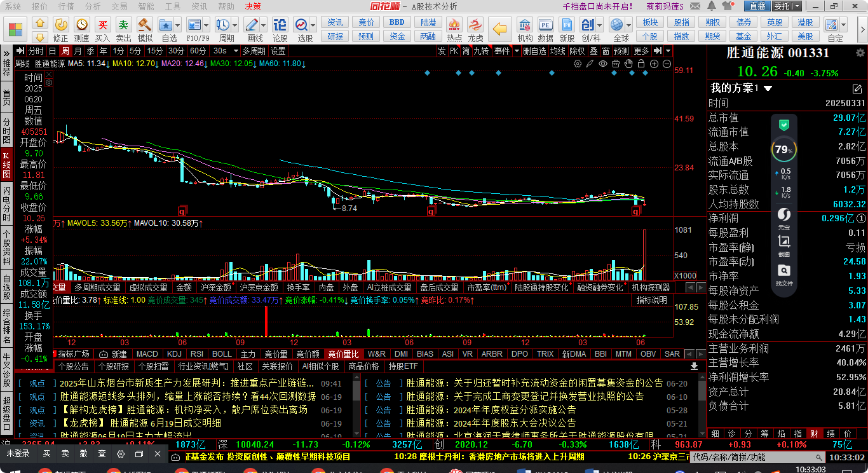Image resolution: width=868 pixels, height=473 pixels.
Task: Zoom in chart with plus circle icon
Action: click(654, 64)
